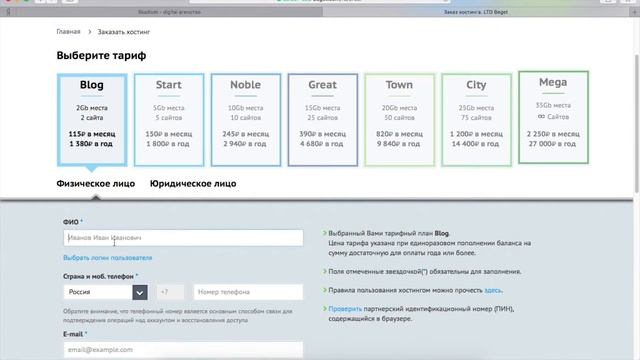
Task: Pick the Town tariff card
Action: [x=399, y=120]
